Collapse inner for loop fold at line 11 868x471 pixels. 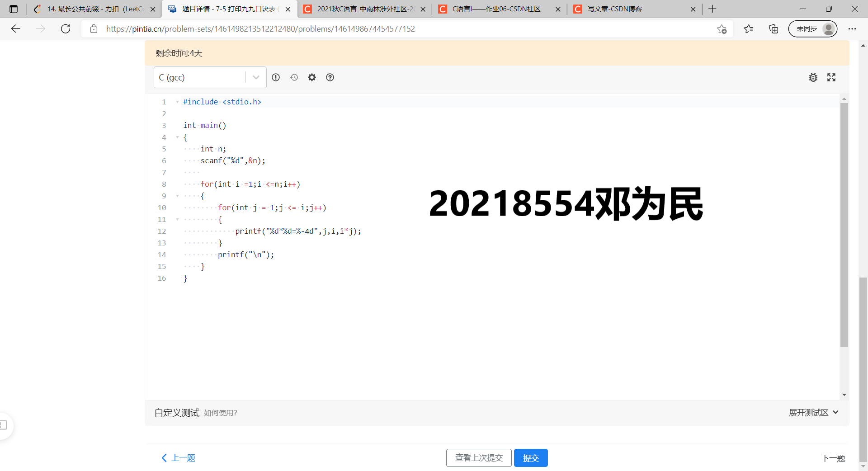pos(177,220)
